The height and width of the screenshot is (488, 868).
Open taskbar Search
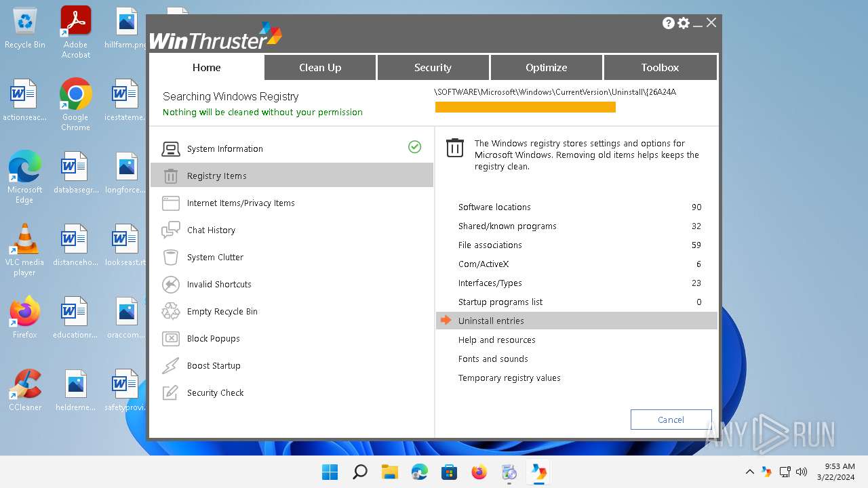click(360, 472)
